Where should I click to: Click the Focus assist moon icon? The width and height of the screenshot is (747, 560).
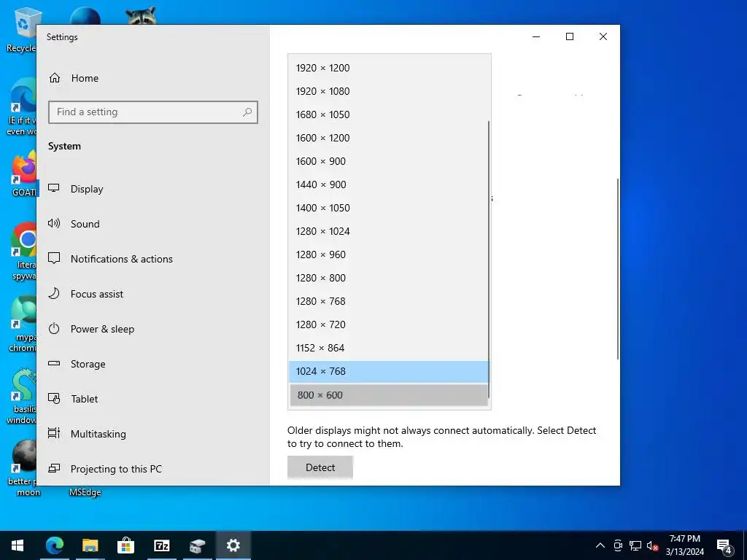pos(54,293)
